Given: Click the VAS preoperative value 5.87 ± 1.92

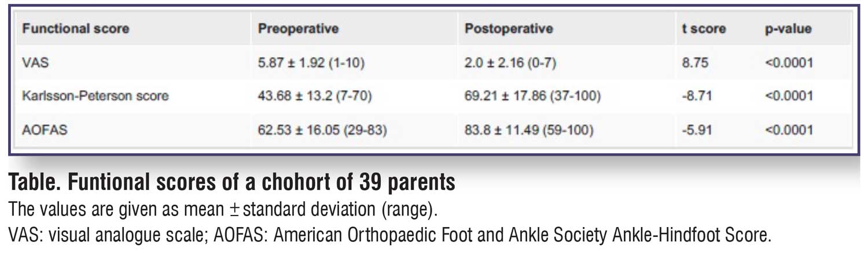Looking at the screenshot, I should click(x=311, y=62).
